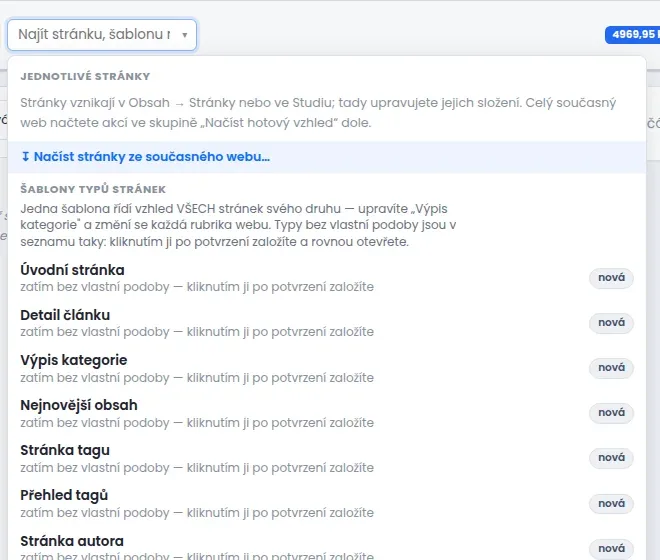Choose the 'Stránka tagu' template
Screen dimensions: 660x560
(327, 459)
